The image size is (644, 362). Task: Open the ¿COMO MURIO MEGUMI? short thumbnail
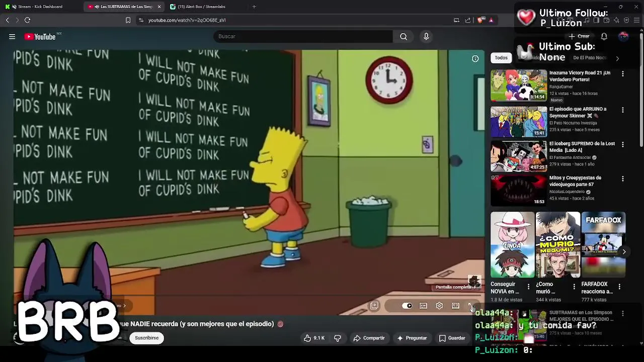click(557, 245)
